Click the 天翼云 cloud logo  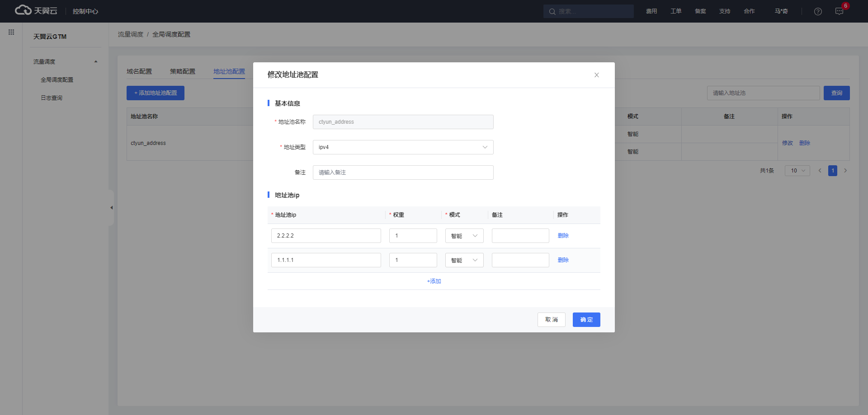click(36, 10)
